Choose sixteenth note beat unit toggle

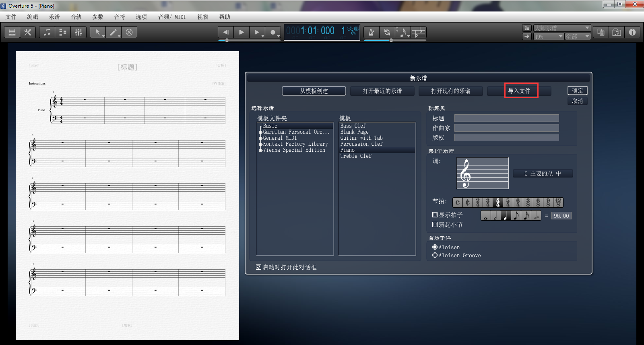(x=526, y=216)
